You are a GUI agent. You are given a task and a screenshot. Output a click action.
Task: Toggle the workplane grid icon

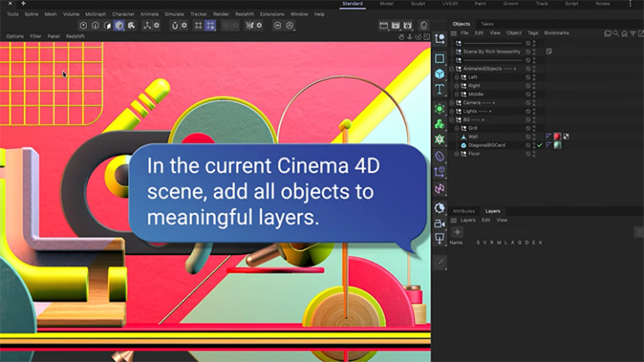(198, 25)
